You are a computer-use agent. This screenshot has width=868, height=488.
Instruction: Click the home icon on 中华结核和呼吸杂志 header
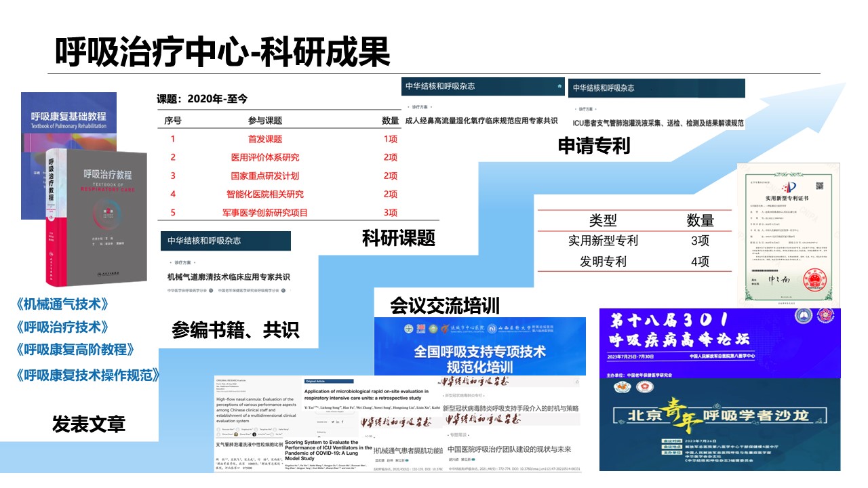point(558,85)
